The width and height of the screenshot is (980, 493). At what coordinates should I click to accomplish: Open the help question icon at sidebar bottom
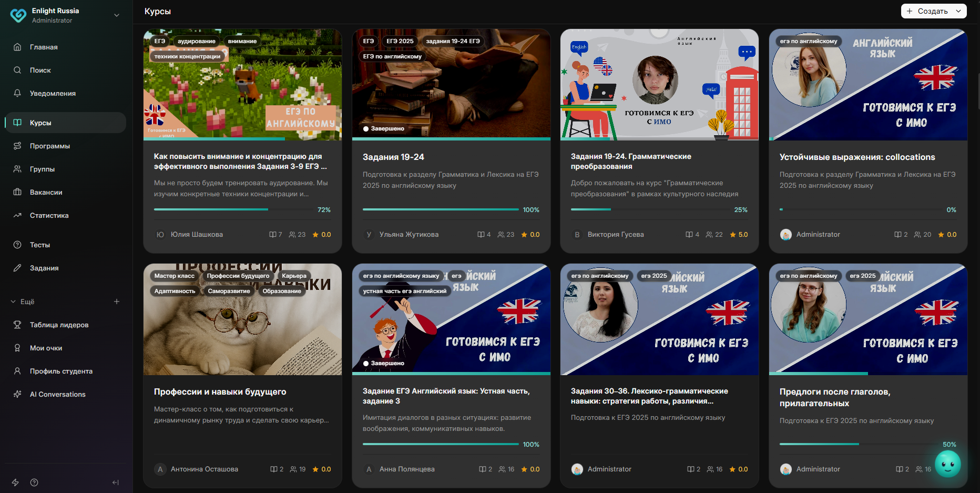coord(34,482)
